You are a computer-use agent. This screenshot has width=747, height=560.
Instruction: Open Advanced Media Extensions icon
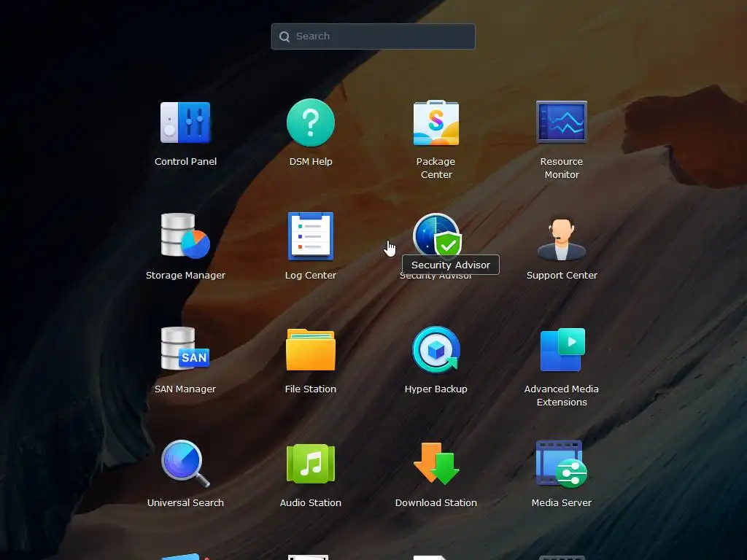coord(562,349)
